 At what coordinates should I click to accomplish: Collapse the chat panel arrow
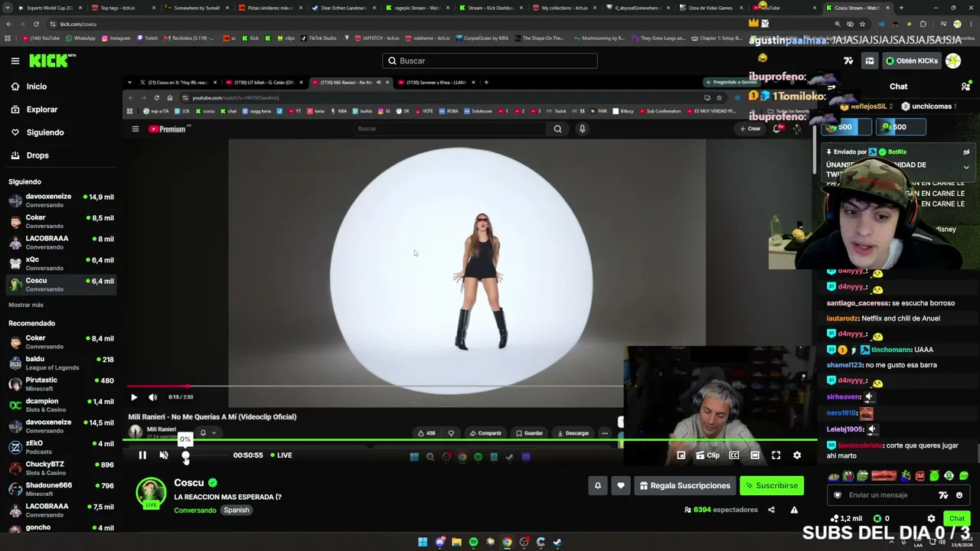pos(831,86)
